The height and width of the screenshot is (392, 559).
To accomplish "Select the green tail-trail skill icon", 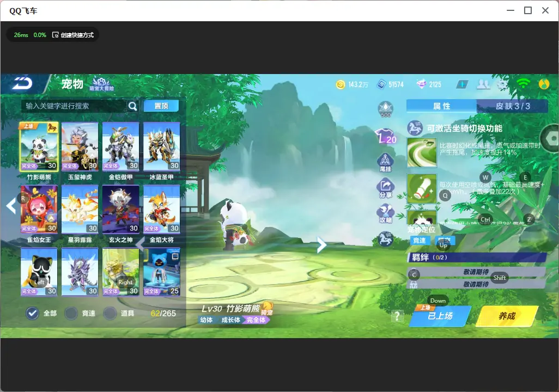I will (x=422, y=153).
